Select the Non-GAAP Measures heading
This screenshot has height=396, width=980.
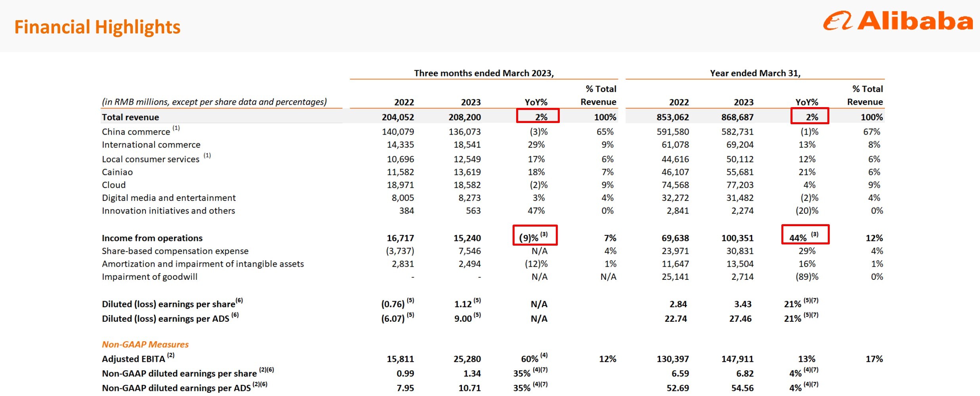[x=145, y=344]
